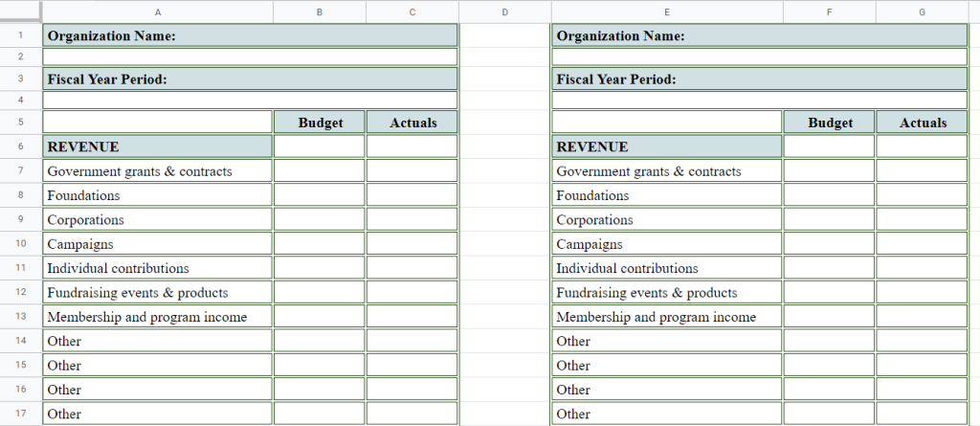Click 'Organization Name:' cell in column A
Screen dimensions: 980x426
[x=250, y=35]
